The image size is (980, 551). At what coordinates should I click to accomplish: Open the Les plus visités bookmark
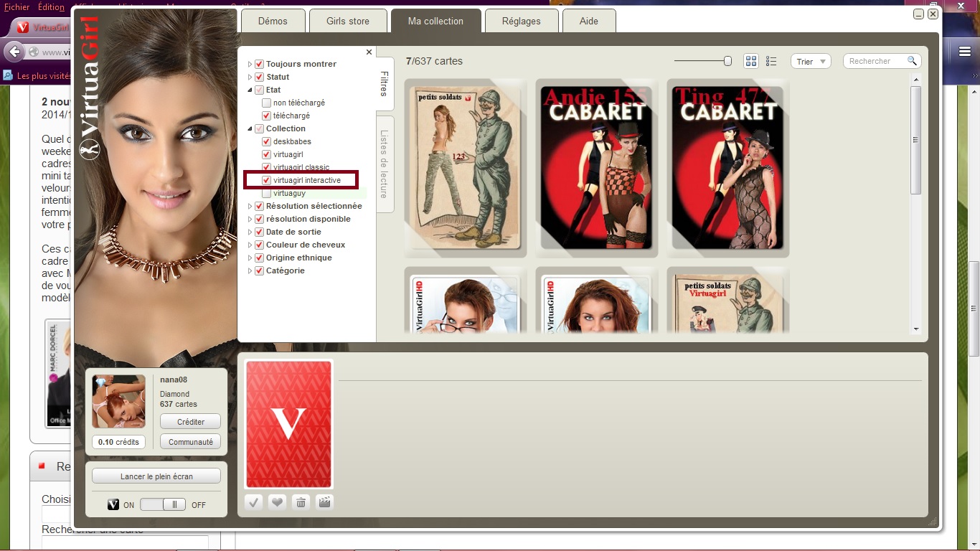44,75
